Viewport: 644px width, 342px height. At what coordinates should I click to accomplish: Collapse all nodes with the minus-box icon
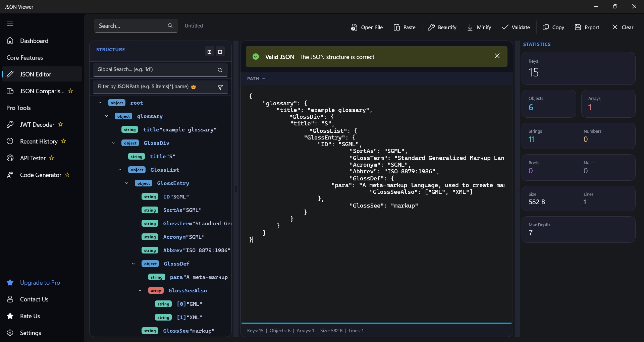pyautogui.click(x=220, y=52)
